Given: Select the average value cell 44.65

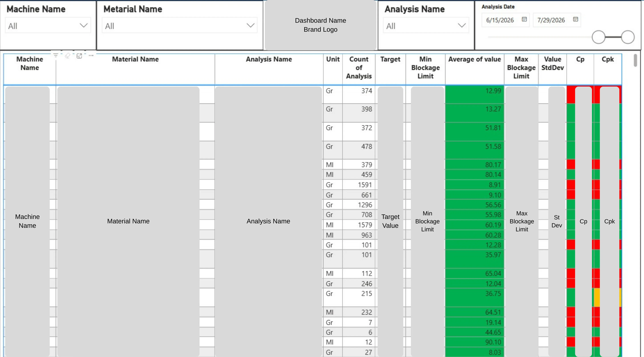Looking at the screenshot, I should 475,332.
